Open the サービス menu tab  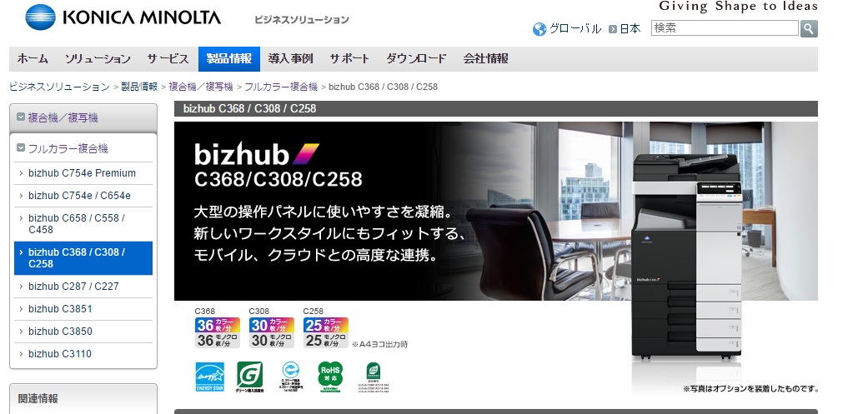pyautogui.click(x=168, y=58)
